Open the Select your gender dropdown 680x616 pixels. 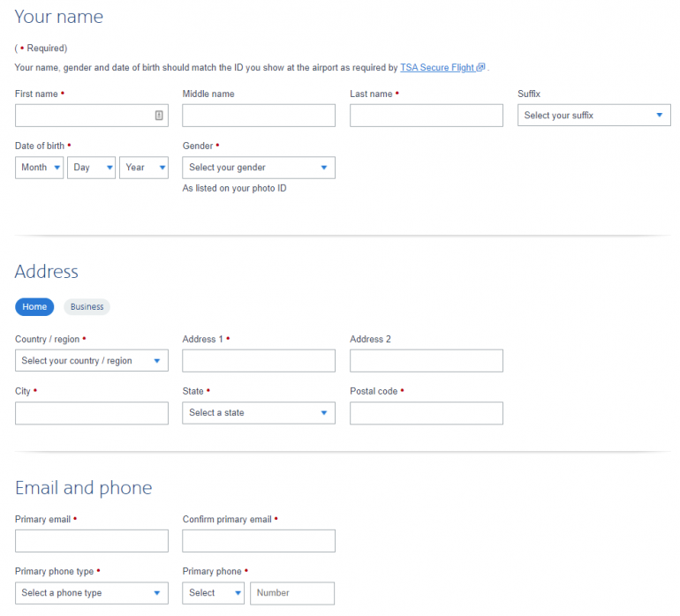[259, 168]
